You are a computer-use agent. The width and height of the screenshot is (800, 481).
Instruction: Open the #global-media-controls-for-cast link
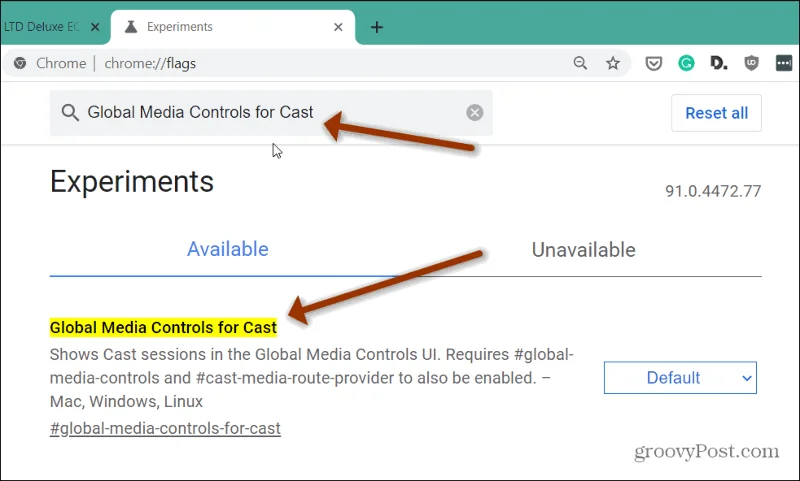coord(165,428)
